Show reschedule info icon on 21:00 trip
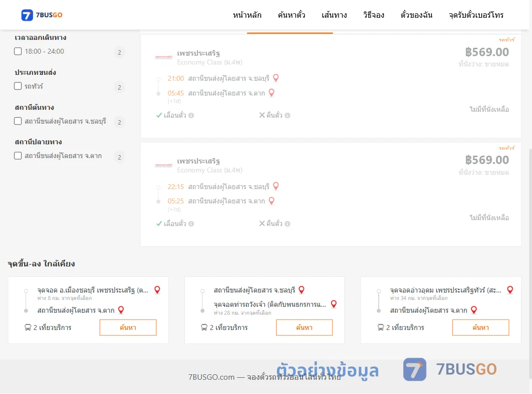The height and width of the screenshot is (394, 532). (x=191, y=115)
